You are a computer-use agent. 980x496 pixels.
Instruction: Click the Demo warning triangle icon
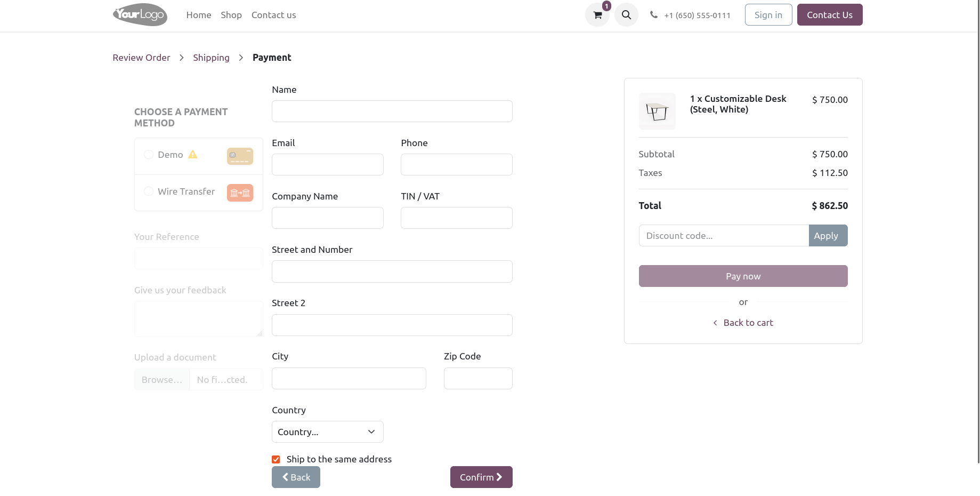pyautogui.click(x=193, y=155)
